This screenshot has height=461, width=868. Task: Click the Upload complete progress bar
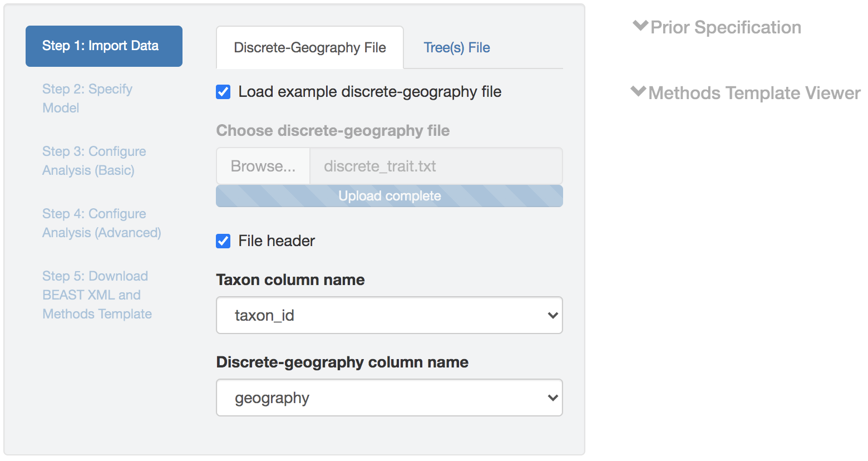[x=389, y=196]
